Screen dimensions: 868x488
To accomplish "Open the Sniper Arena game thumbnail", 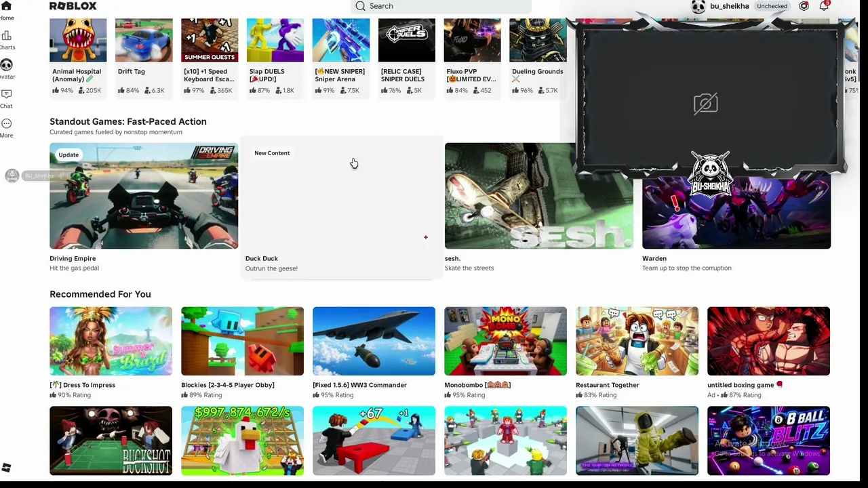I will pyautogui.click(x=341, y=41).
